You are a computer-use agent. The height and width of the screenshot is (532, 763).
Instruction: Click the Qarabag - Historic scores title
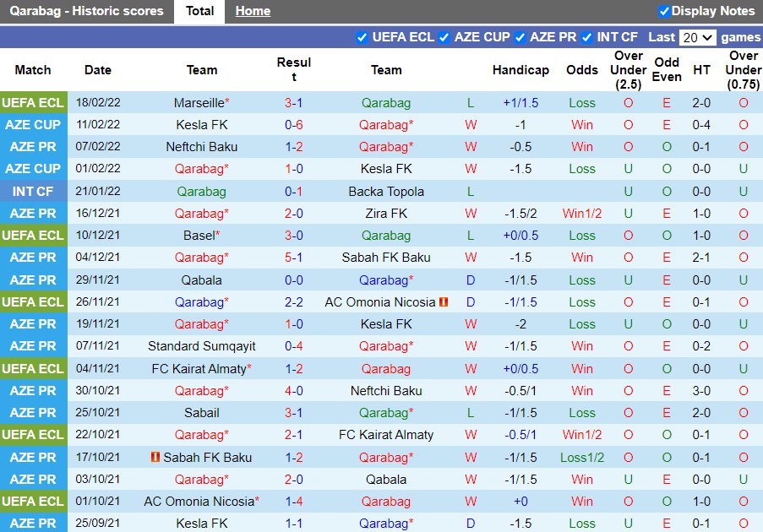87,11
